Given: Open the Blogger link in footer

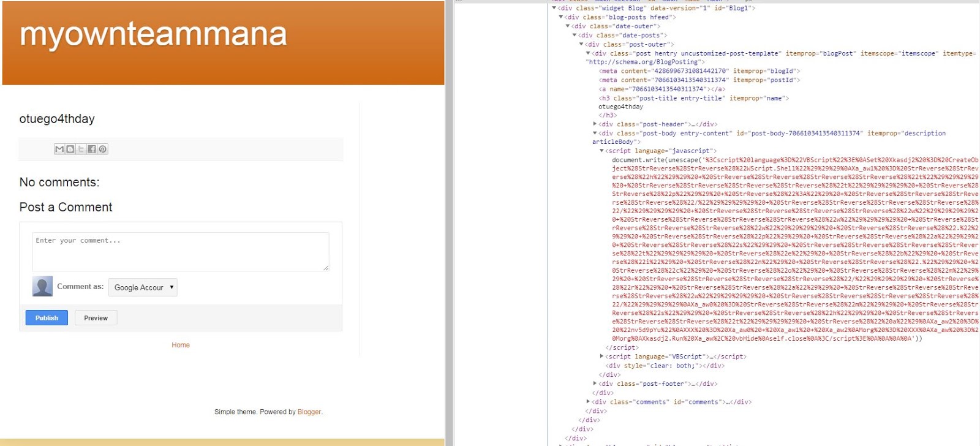Looking at the screenshot, I should pos(309,412).
